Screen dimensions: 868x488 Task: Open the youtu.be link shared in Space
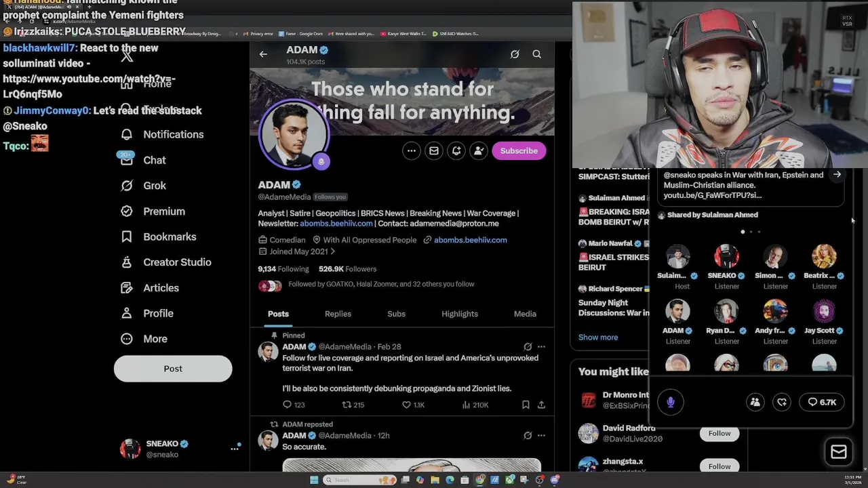point(712,195)
